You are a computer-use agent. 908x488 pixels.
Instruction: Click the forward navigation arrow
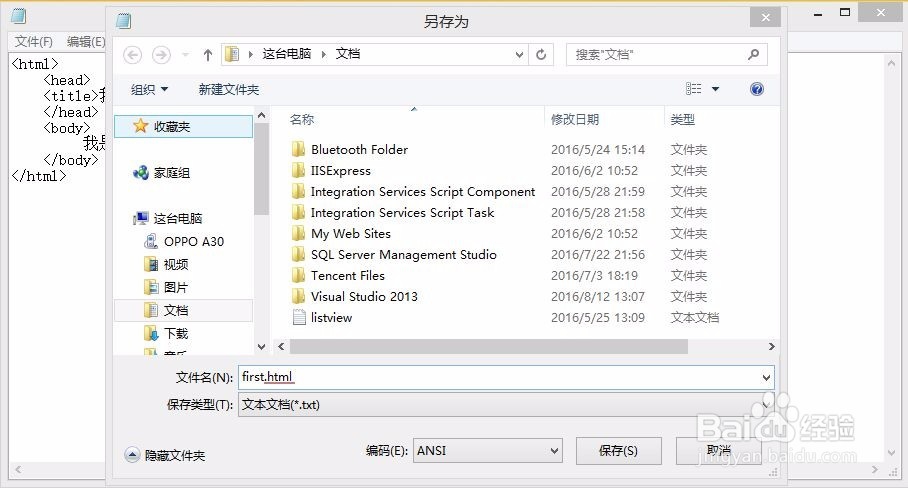(161, 55)
